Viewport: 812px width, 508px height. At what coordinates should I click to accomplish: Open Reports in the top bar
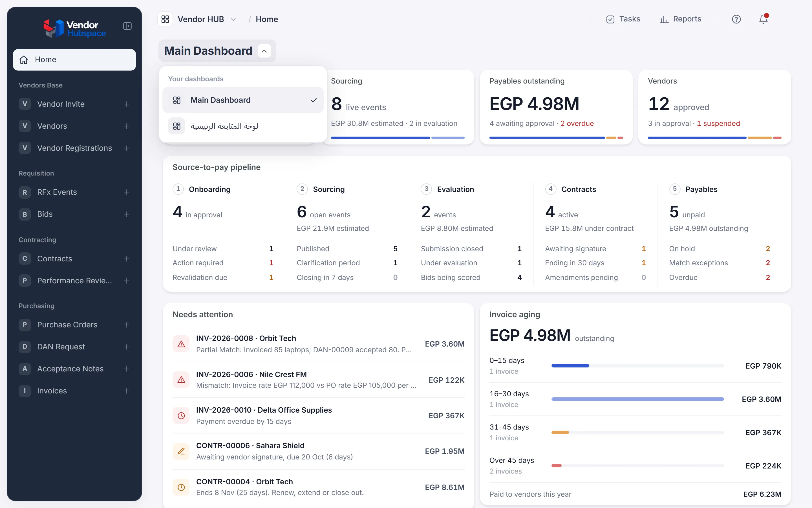(x=680, y=19)
